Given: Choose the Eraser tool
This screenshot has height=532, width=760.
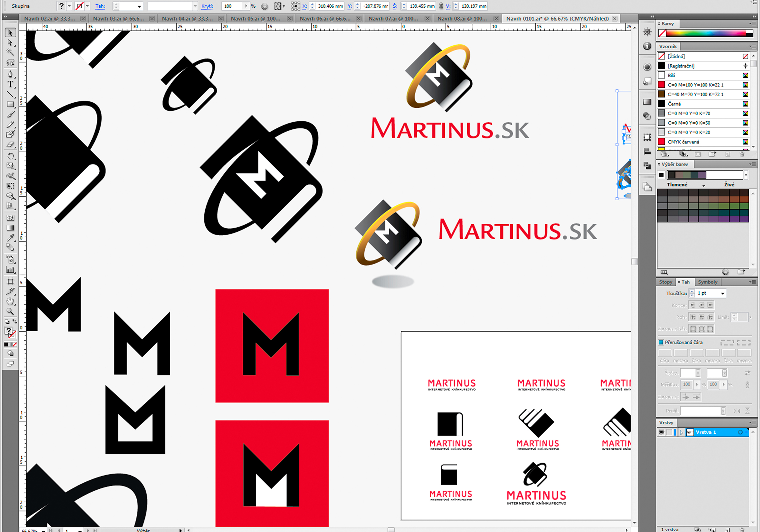Looking at the screenshot, I should pos(10,145).
